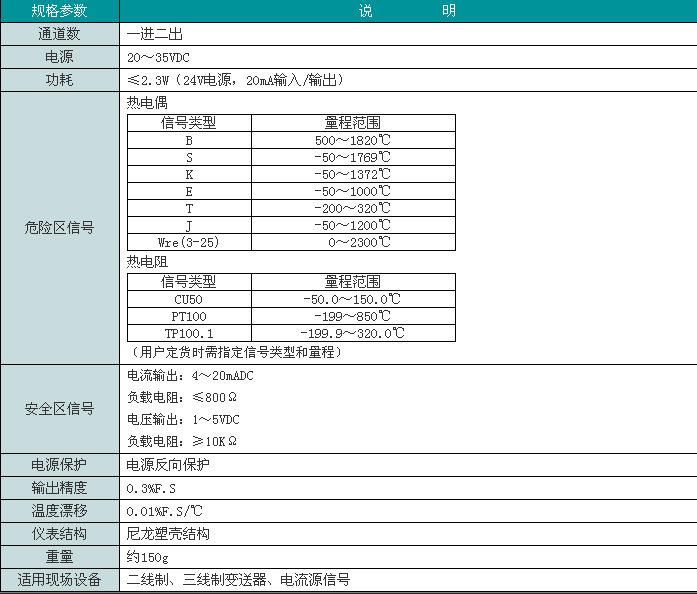Select the 通道数 row label

59,34
